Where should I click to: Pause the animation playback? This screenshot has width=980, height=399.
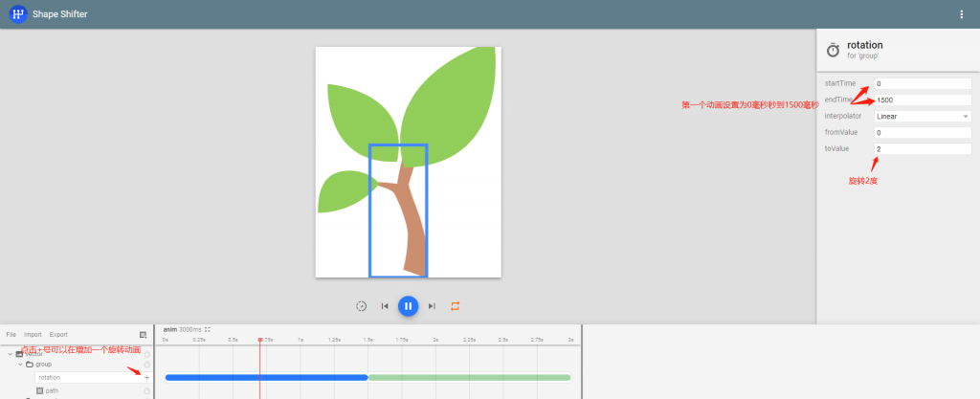click(x=408, y=306)
